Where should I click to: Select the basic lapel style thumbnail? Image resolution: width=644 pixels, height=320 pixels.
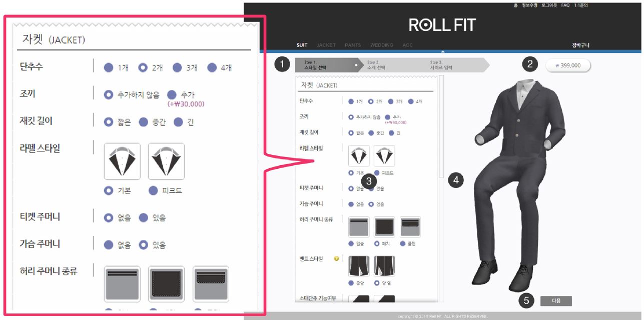359,156
